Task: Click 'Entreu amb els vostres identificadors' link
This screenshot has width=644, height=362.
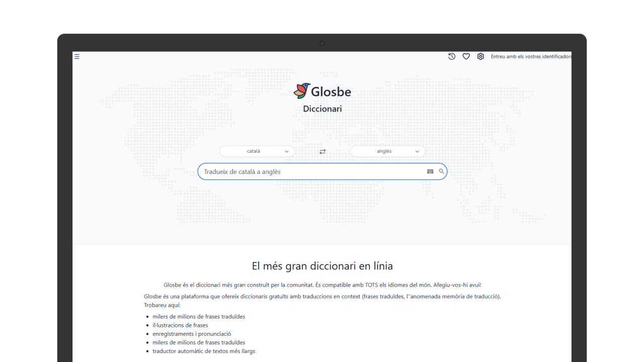Action: click(x=531, y=57)
